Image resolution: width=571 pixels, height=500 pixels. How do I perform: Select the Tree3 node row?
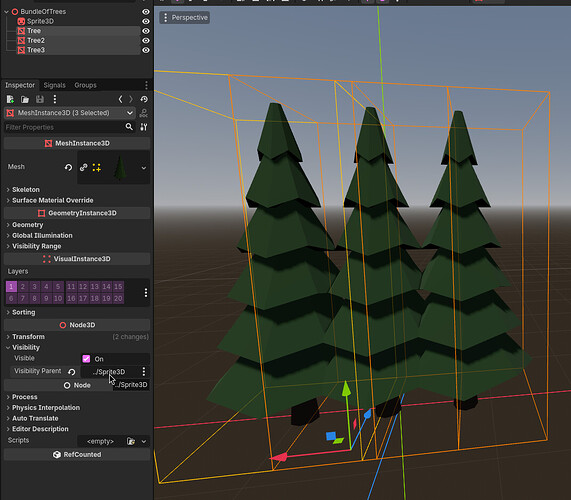pos(78,50)
